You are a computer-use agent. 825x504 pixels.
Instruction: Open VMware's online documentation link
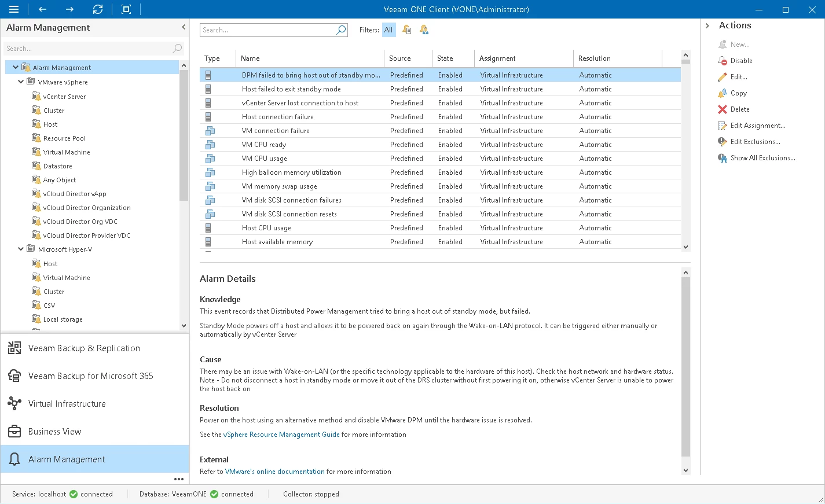(274, 472)
